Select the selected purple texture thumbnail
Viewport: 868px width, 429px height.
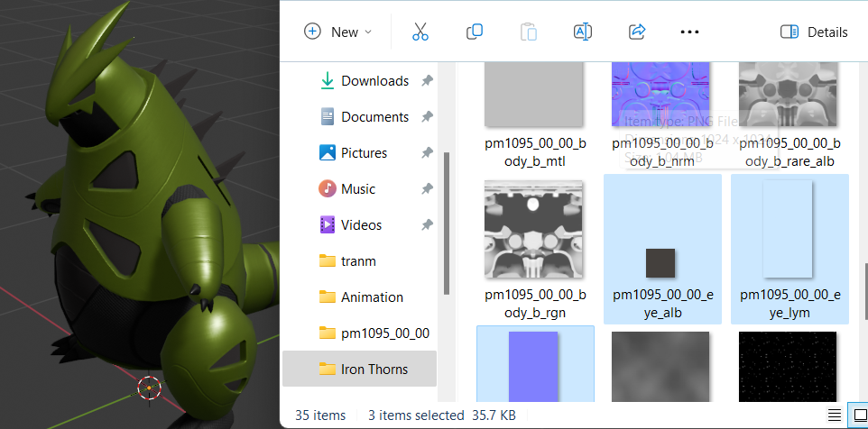pos(533,367)
